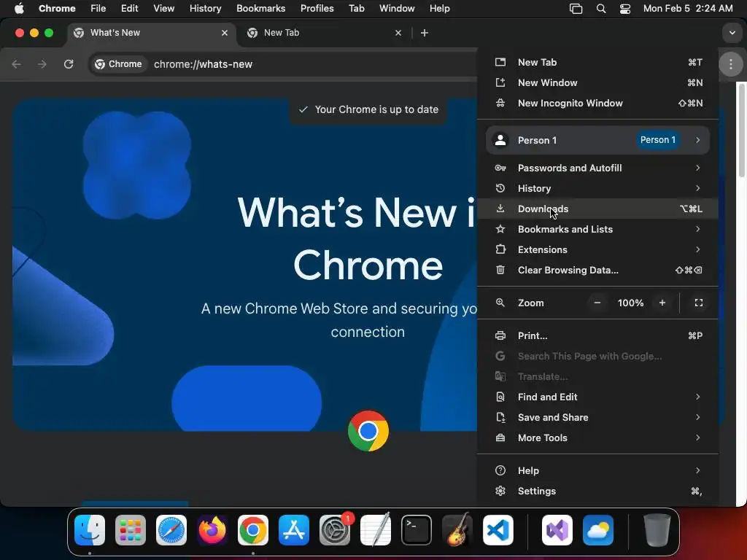Open the Bookmarks menu in menu bar

(x=260, y=9)
